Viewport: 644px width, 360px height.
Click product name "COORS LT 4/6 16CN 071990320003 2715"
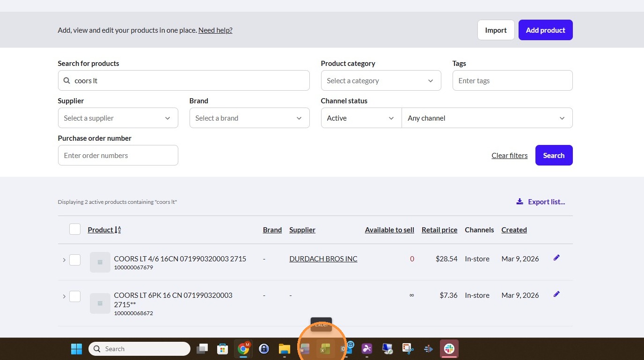180,259
